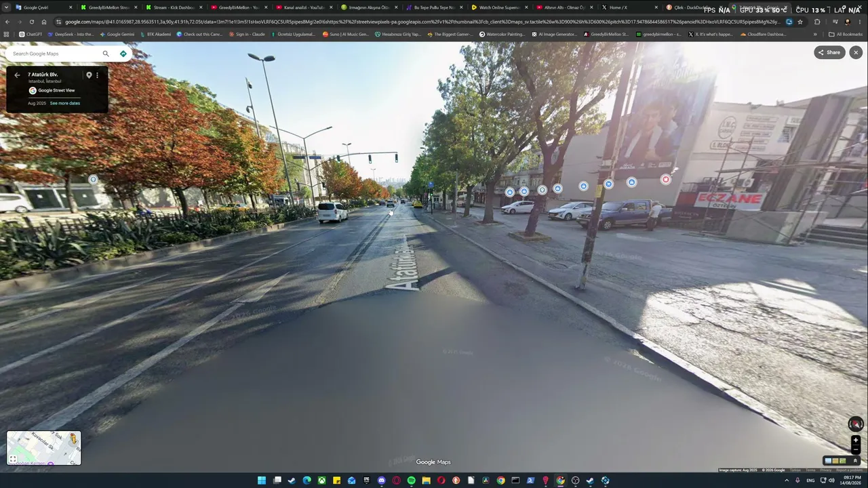Click the browser back button
Viewport: 868px width, 488px height.
click(x=7, y=22)
